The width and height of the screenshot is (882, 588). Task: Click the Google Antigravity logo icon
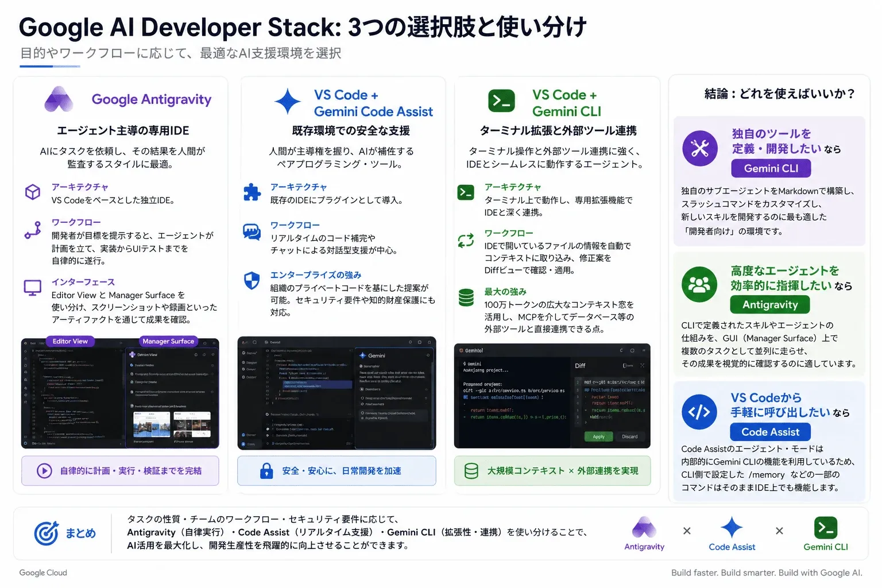coord(59,99)
